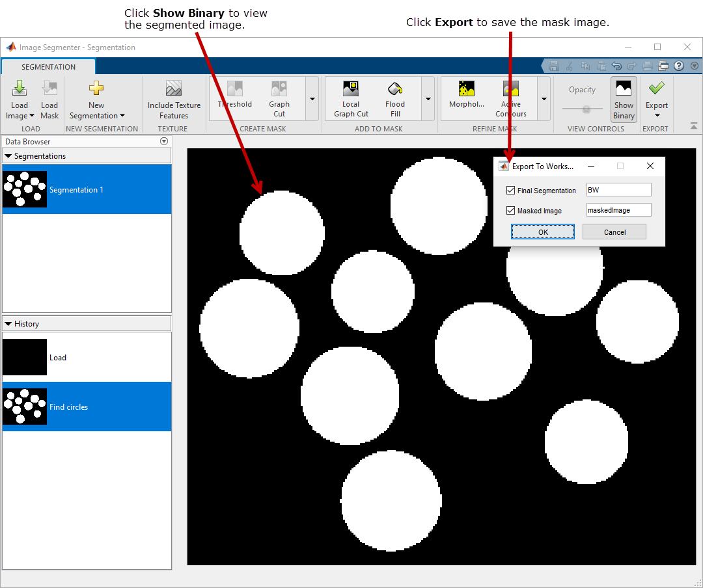The width and height of the screenshot is (703, 588).
Task: Uncheck the Masked Image checkbox
Action: coord(510,210)
